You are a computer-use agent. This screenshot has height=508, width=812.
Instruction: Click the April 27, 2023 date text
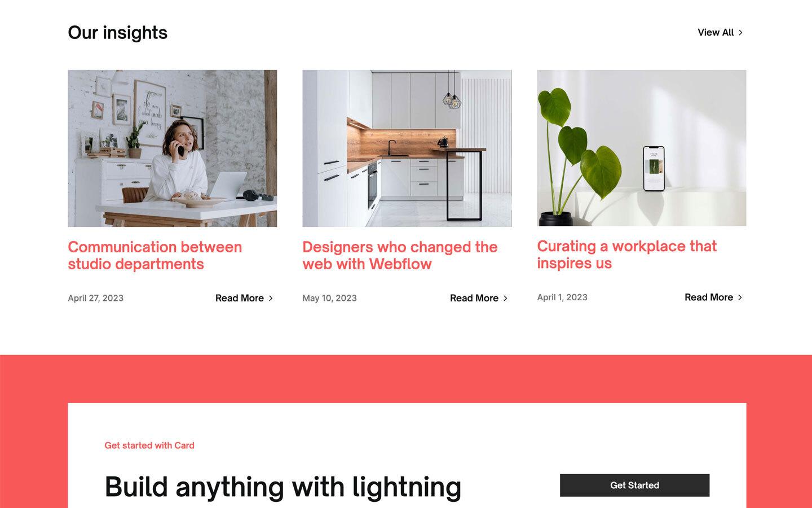[x=95, y=298]
